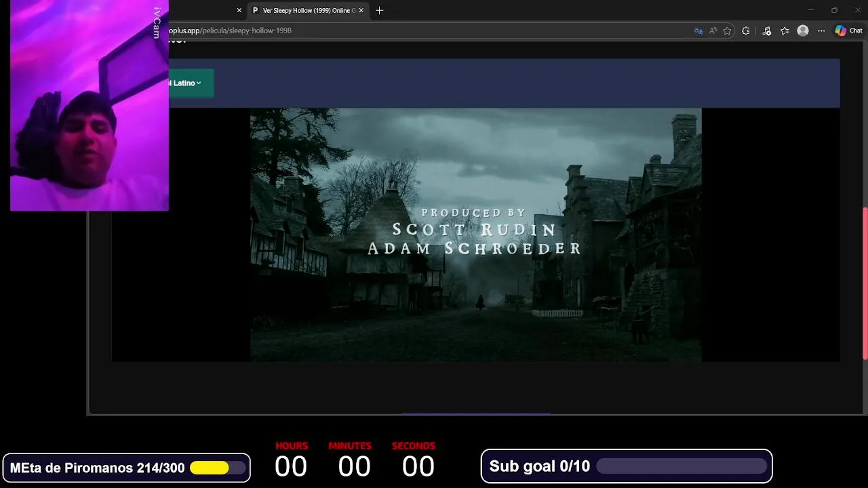Open the page translate icon in address bar
This screenshot has height=488, width=868.
pyautogui.click(x=698, y=30)
